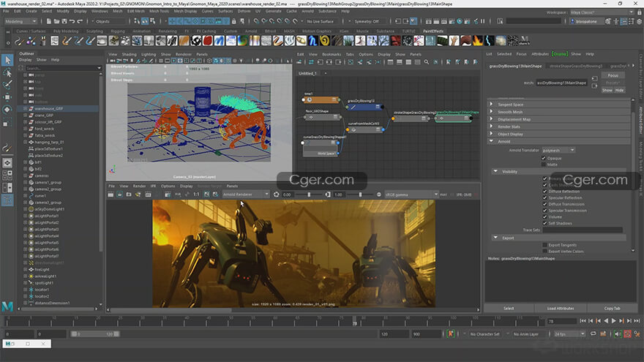Save the scene with disk icon
The image size is (644, 362).
coord(64,21)
